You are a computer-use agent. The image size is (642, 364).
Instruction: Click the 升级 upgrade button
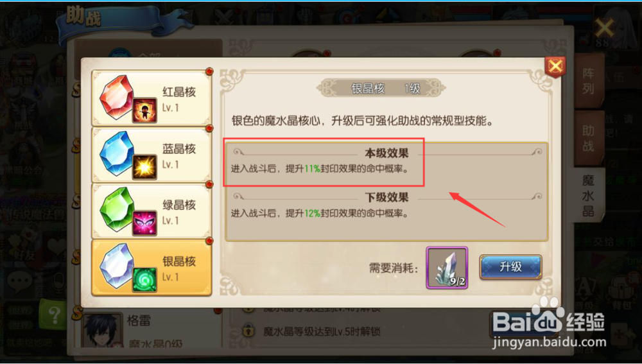click(510, 267)
